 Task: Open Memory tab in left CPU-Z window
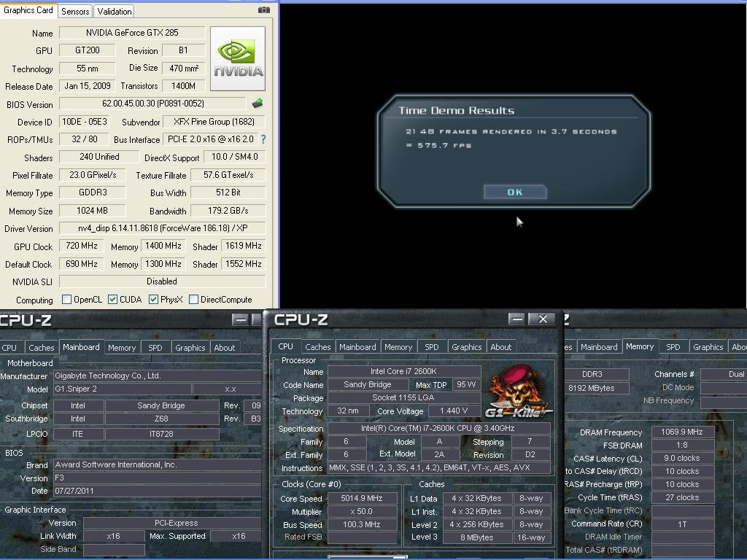pos(122,348)
